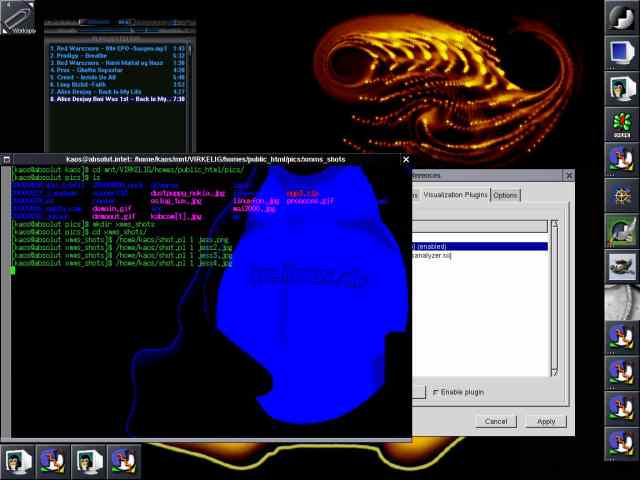
Task: Click the plugin list scrollbar down arrow
Action: pyautogui.click(x=555, y=372)
